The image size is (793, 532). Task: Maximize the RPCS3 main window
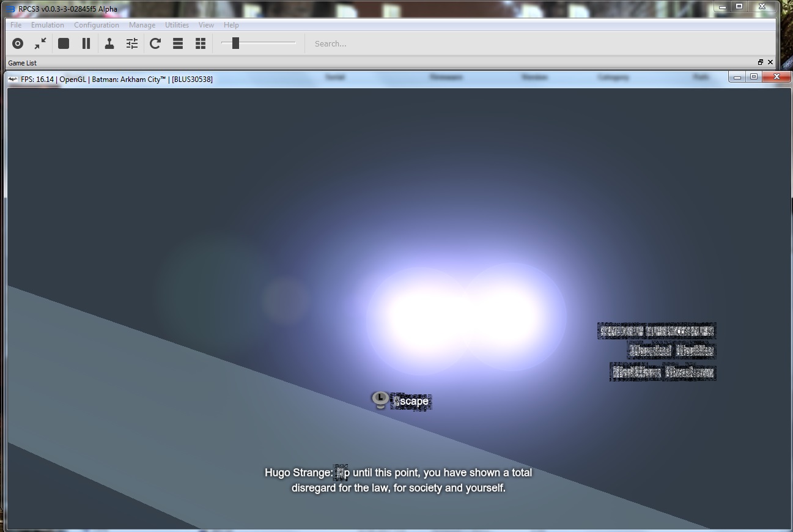[739, 7]
